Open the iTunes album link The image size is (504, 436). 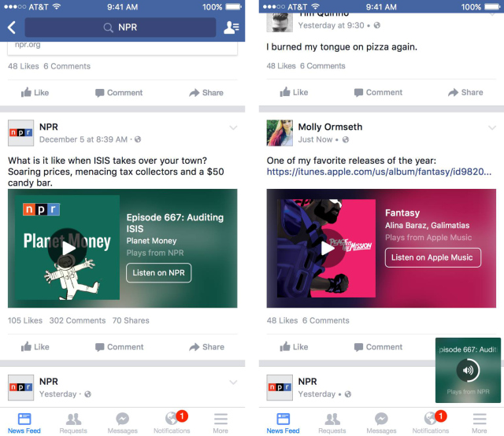click(x=379, y=172)
